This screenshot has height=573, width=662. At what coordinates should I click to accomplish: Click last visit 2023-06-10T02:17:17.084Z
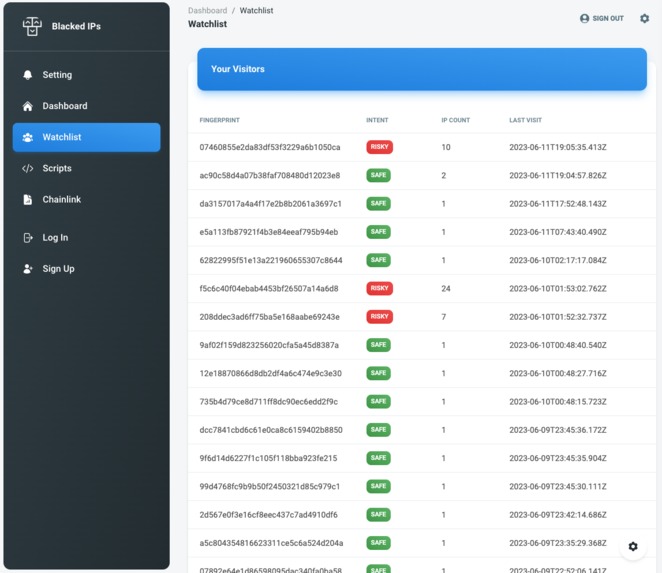point(558,261)
